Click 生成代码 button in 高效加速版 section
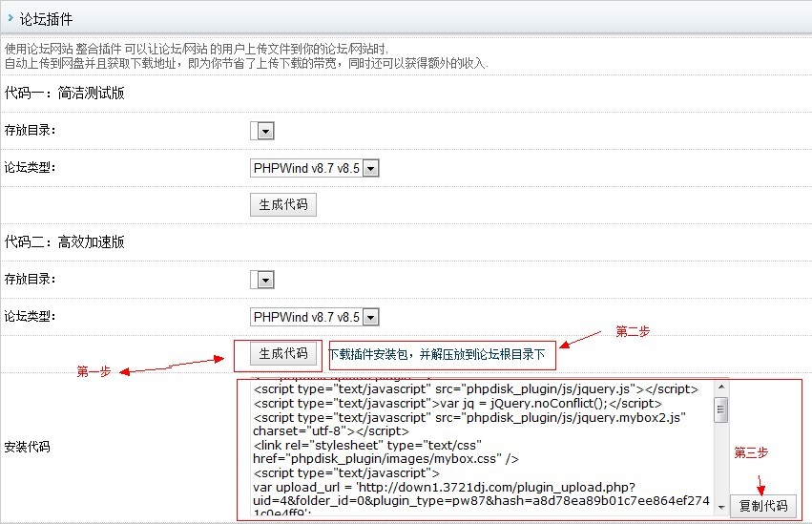The height and width of the screenshot is (524, 812). (283, 354)
